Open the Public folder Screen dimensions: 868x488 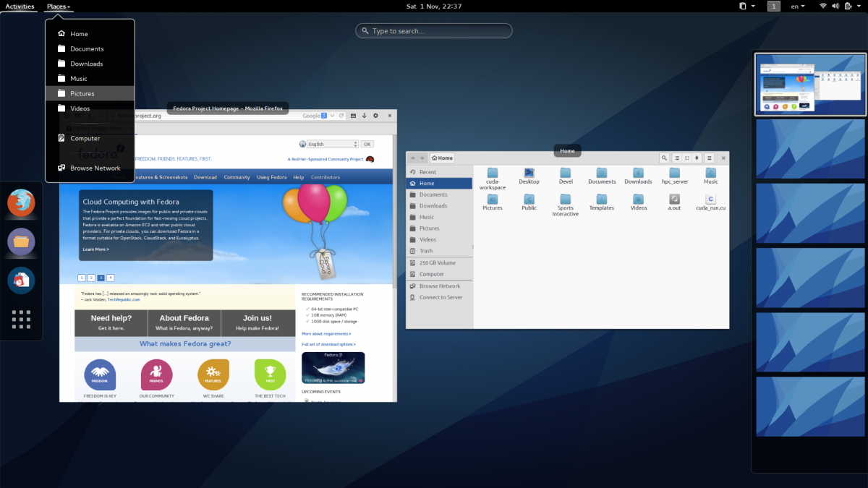tap(529, 202)
